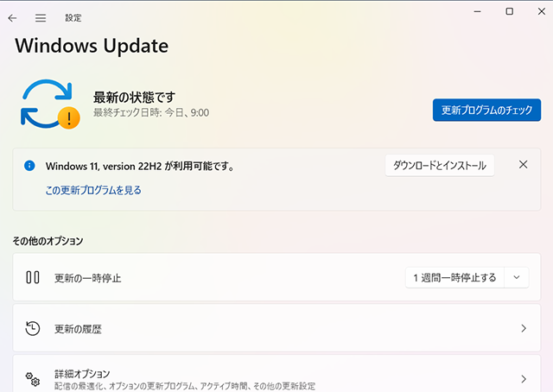
Task: Click the blue info icon beside Windows 11 notice
Action: (x=29, y=165)
